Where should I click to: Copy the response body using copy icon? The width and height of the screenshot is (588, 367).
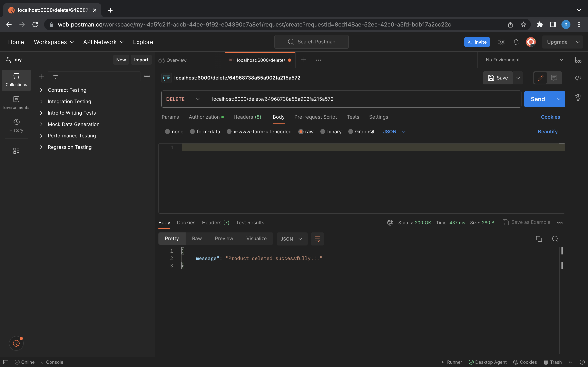coord(539,239)
